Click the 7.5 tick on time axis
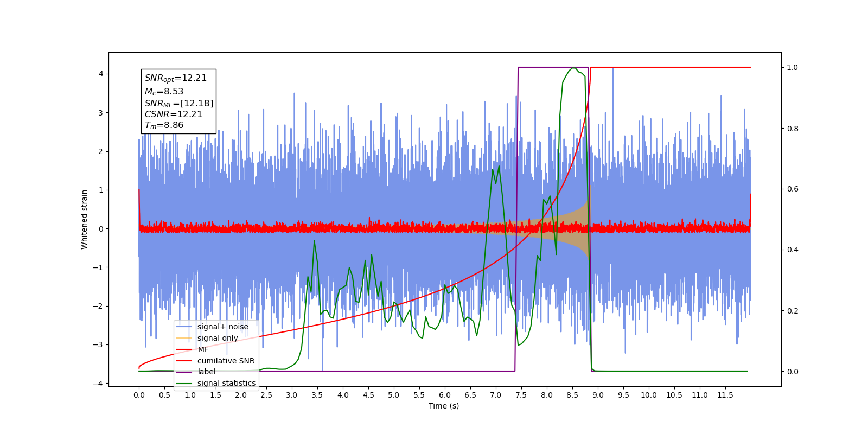 point(521,395)
